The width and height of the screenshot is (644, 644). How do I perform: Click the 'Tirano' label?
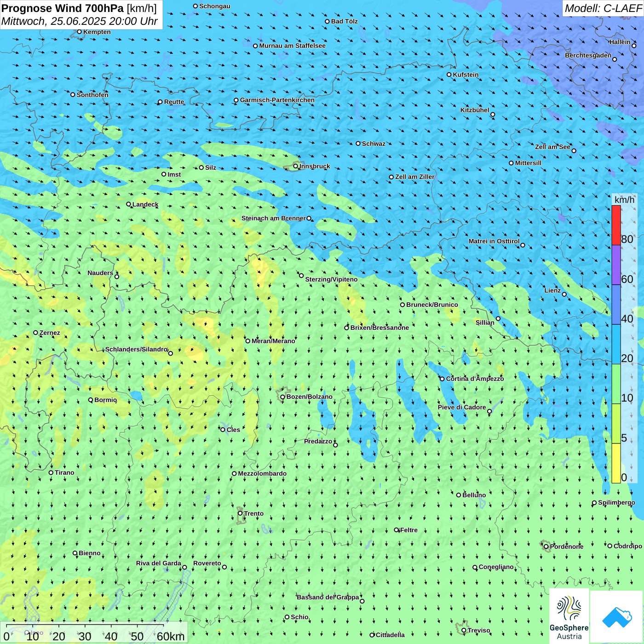tap(64, 472)
